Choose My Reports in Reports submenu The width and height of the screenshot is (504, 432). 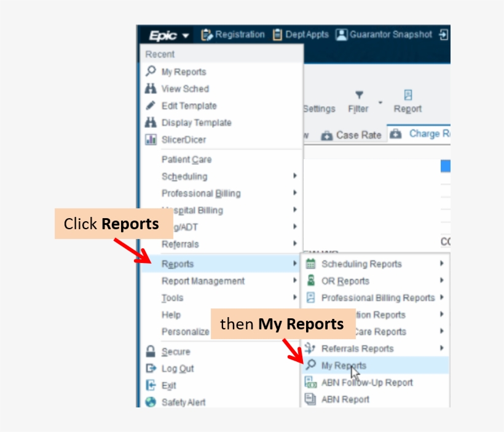pyautogui.click(x=375, y=365)
